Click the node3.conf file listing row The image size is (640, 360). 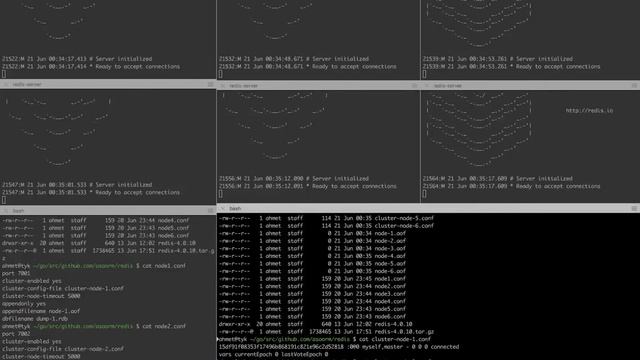pyautogui.click(x=312, y=294)
